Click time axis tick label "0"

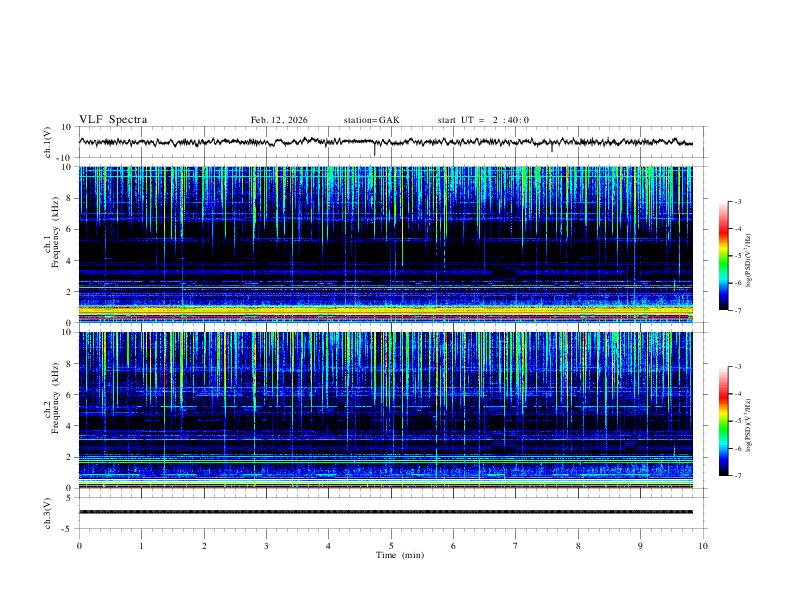pos(79,546)
